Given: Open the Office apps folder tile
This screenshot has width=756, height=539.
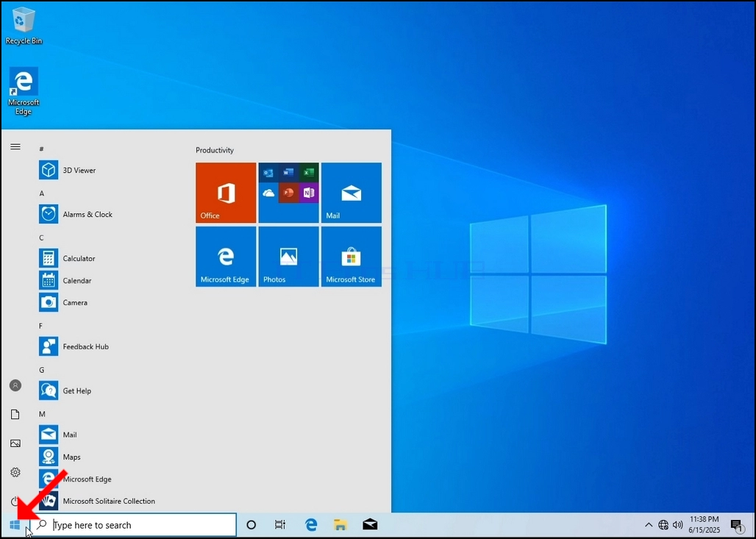Looking at the screenshot, I should click(288, 193).
